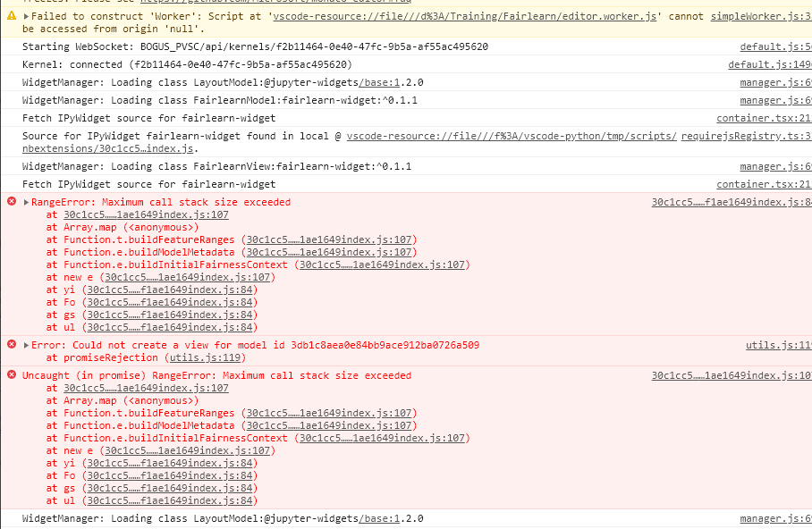
Task: Open manager.js link on FairlearnView row
Action: [775, 167]
